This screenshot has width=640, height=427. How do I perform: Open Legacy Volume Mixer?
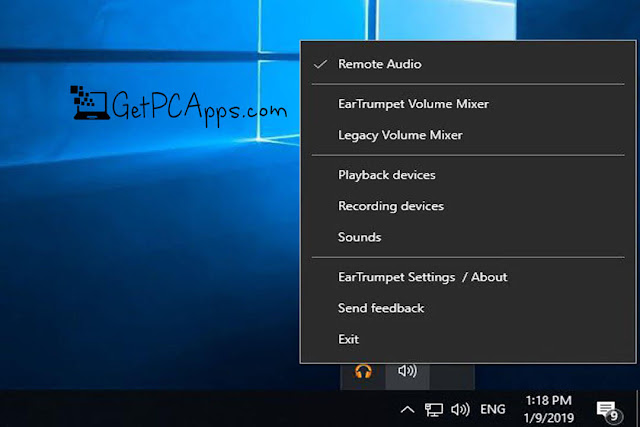click(x=468, y=135)
